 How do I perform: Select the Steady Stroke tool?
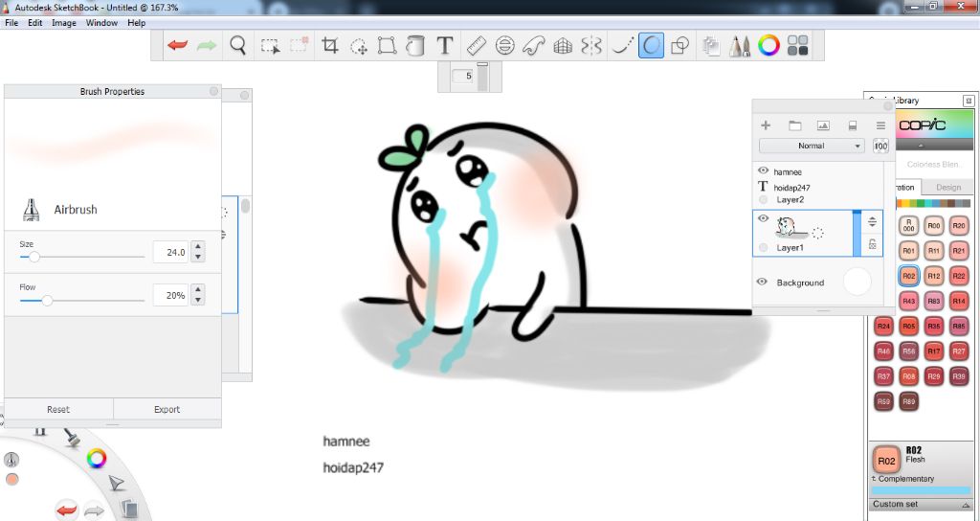click(x=622, y=46)
